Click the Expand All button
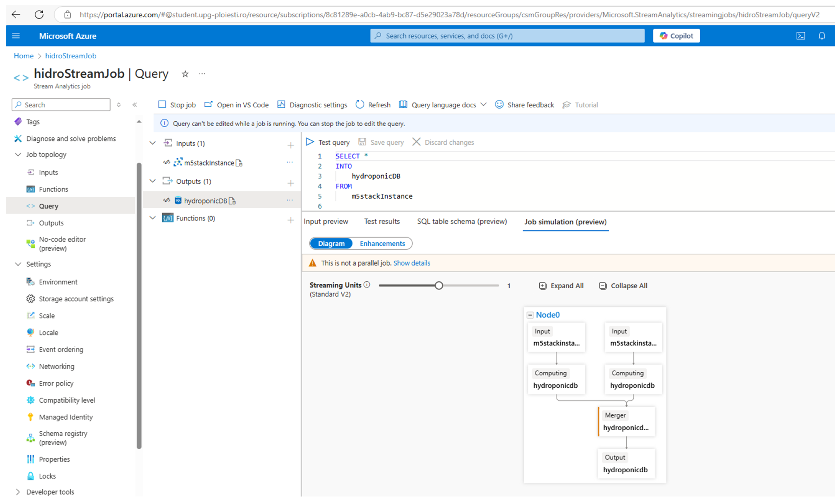This screenshot has width=839, height=504. point(561,286)
